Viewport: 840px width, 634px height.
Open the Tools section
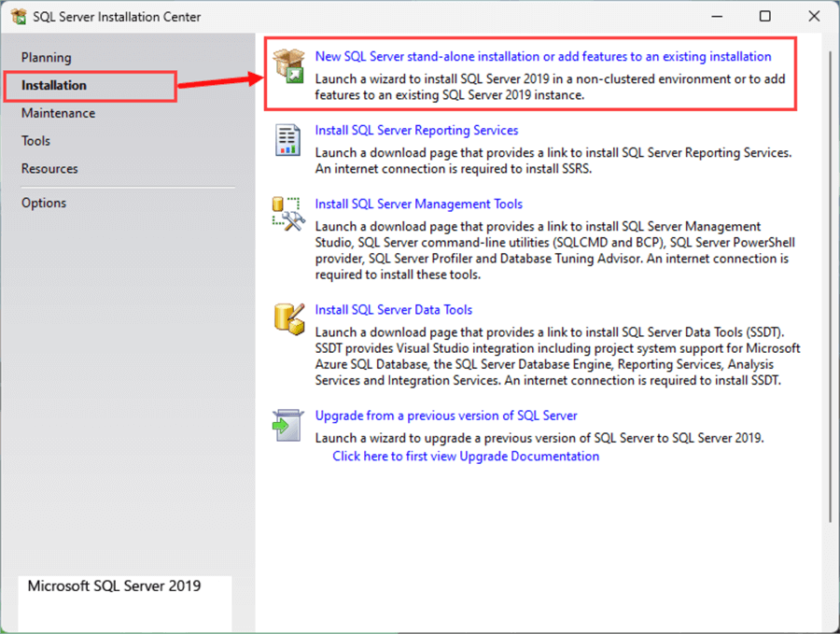pyautogui.click(x=35, y=141)
